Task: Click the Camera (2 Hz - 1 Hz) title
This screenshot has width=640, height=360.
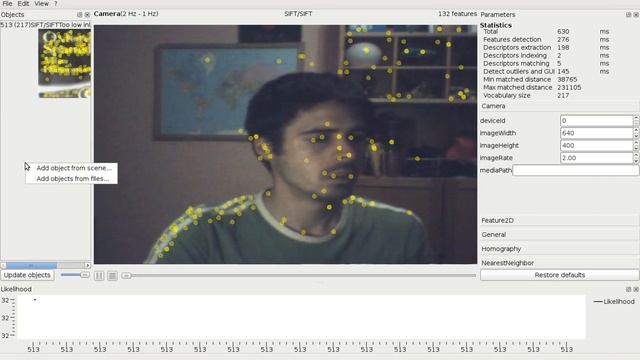Action: tap(126, 14)
